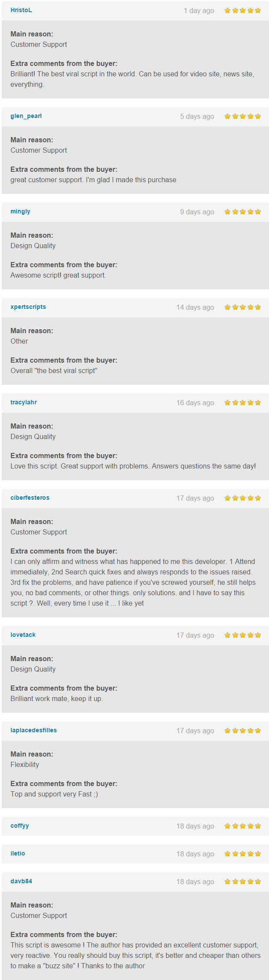
Task: Click the stars on mingly's review
Action: [242, 212]
